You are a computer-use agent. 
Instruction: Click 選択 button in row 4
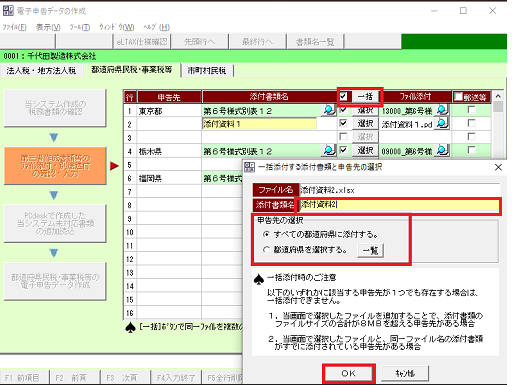[x=365, y=150]
